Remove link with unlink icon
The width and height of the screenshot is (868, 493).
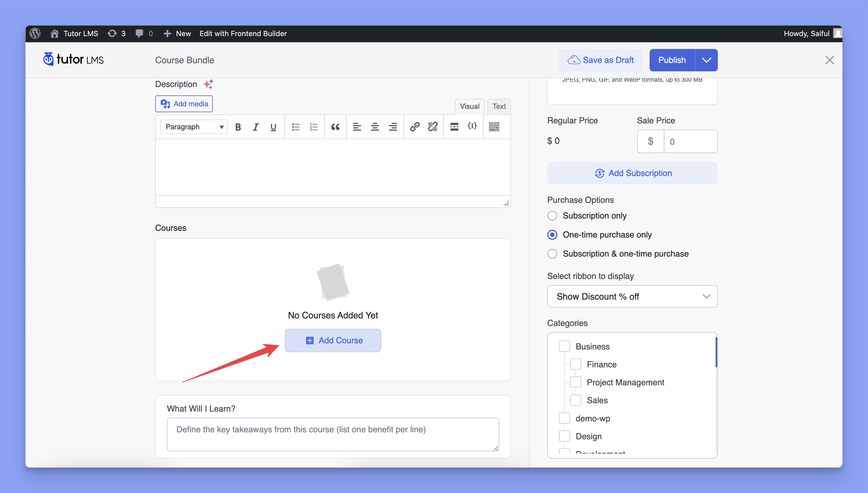[x=433, y=127]
